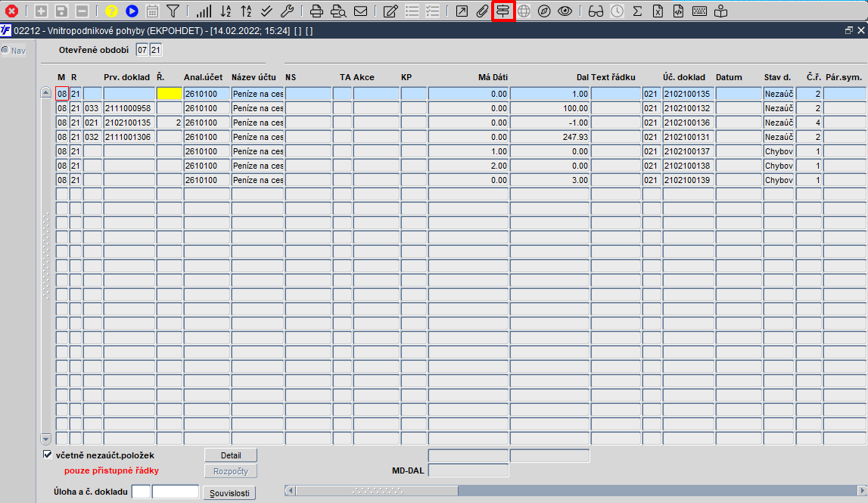Click the filter funnel icon
The image size is (868, 503).
click(x=173, y=11)
